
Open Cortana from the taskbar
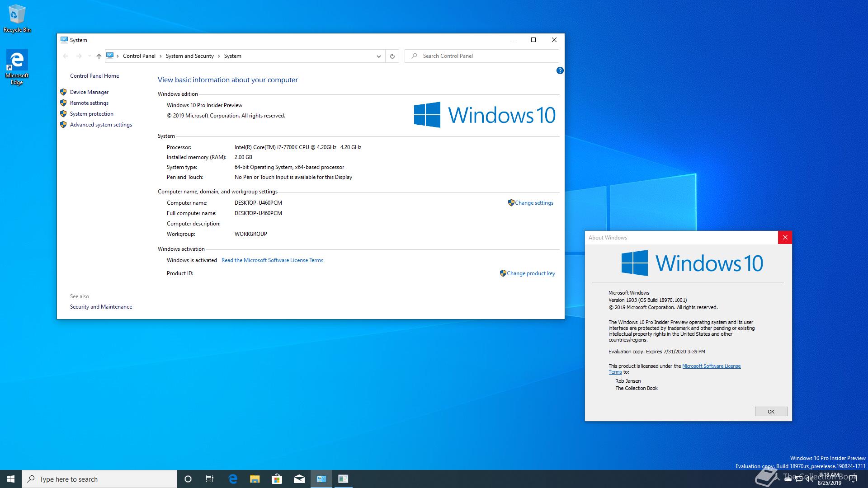click(188, 479)
